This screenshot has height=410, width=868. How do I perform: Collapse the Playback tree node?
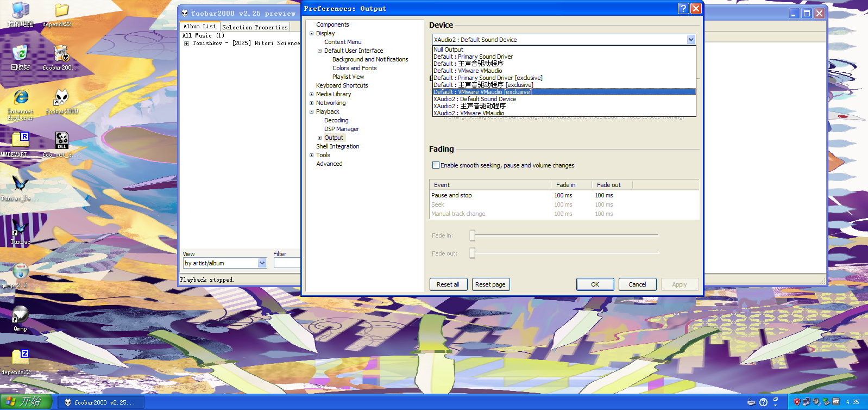click(312, 111)
